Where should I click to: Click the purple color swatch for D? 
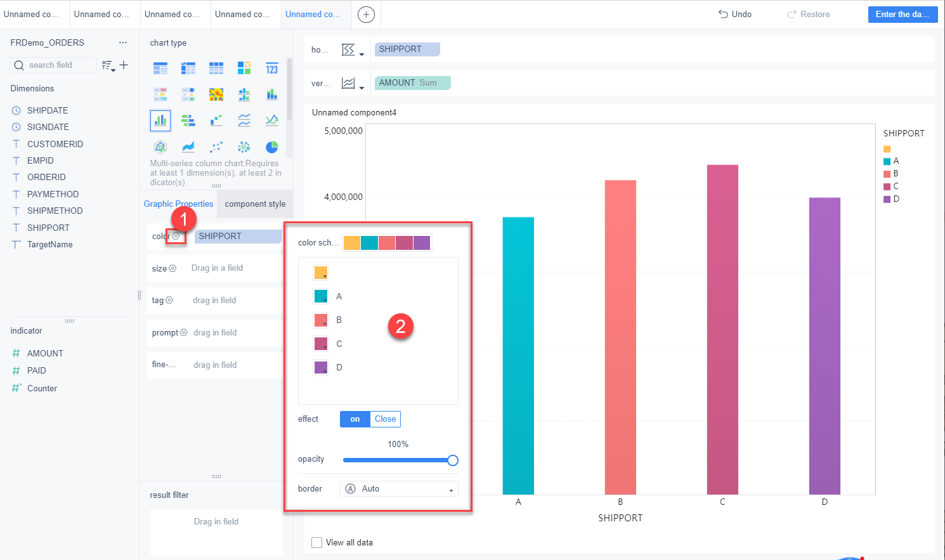(x=321, y=367)
